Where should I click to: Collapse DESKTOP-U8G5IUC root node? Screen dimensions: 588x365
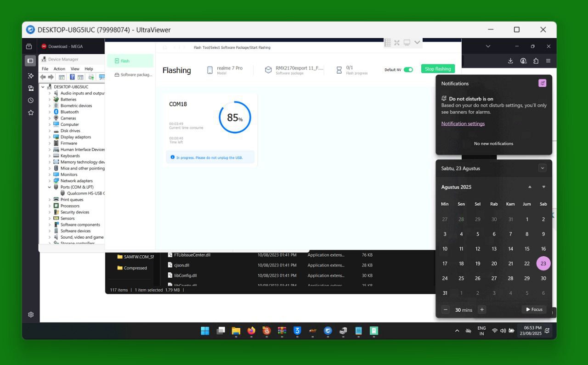coord(43,87)
